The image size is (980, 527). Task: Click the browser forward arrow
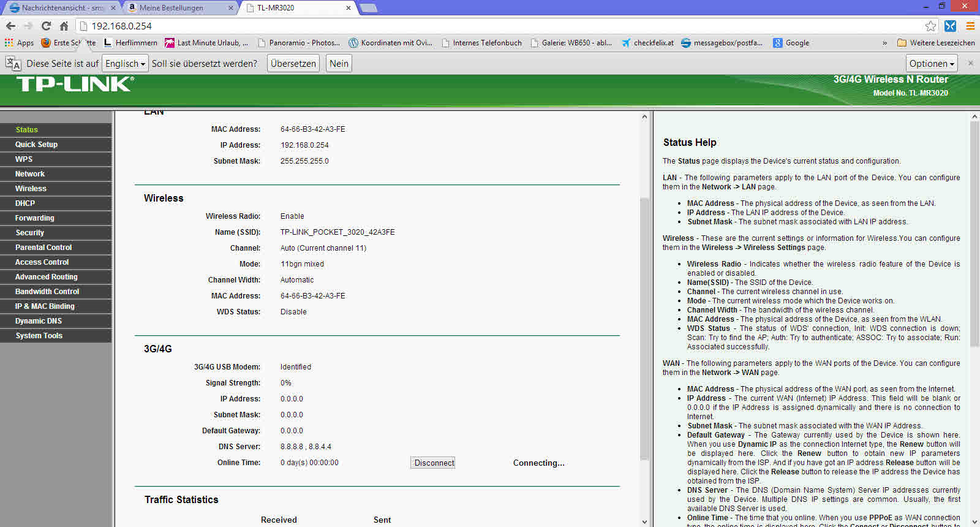coord(28,26)
